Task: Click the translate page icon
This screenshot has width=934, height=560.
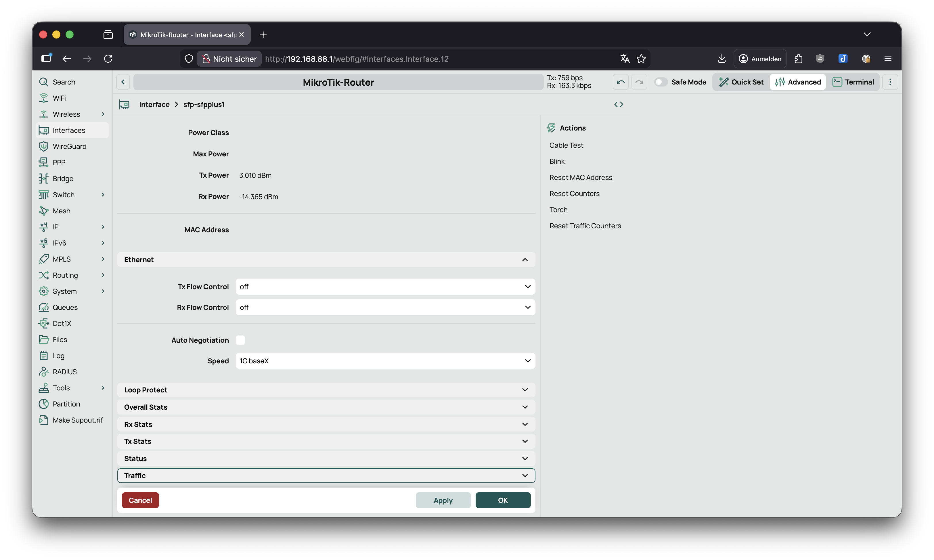Action: point(625,58)
